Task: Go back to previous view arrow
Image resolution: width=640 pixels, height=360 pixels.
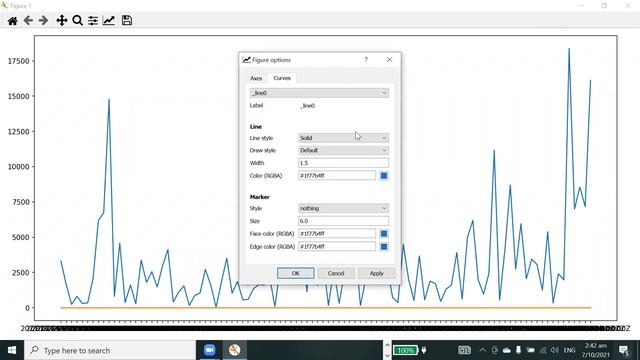Action: [x=28, y=20]
